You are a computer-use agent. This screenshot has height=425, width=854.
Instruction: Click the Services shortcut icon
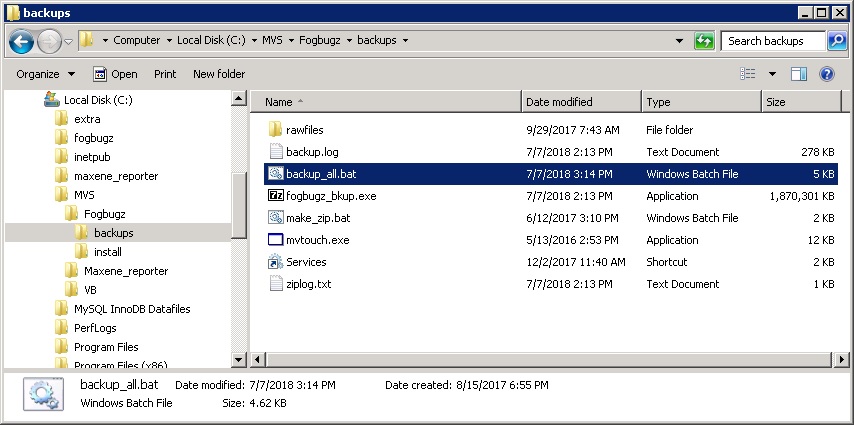pos(276,262)
